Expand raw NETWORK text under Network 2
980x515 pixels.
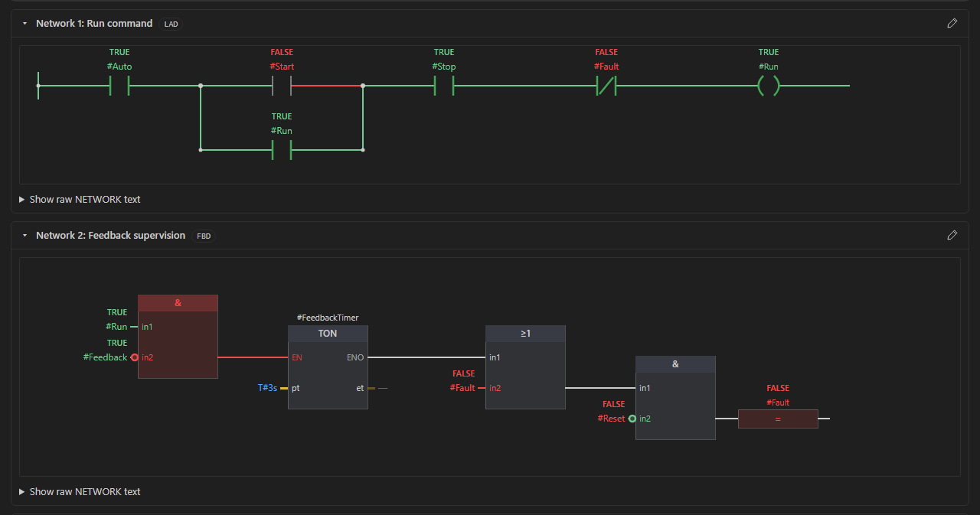[x=80, y=491]
